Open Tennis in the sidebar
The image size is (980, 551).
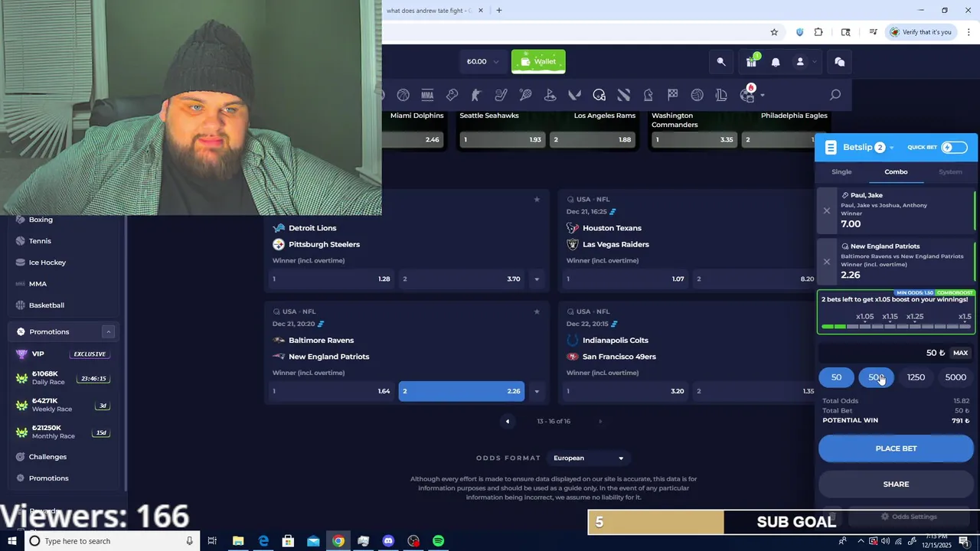[40, 241]
